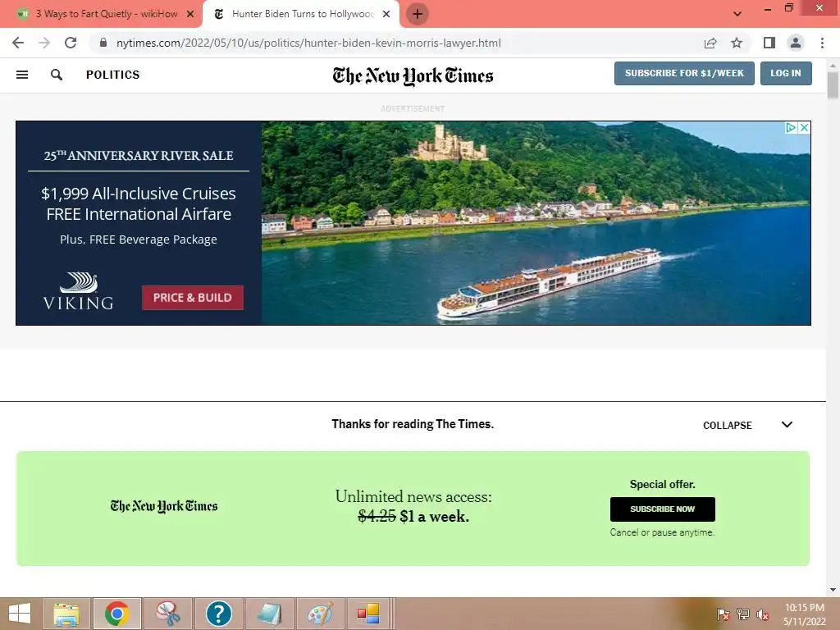Screen dimensions: 840x630
Task: Click Action Center flag tray icon
Action: click(723, 614)
